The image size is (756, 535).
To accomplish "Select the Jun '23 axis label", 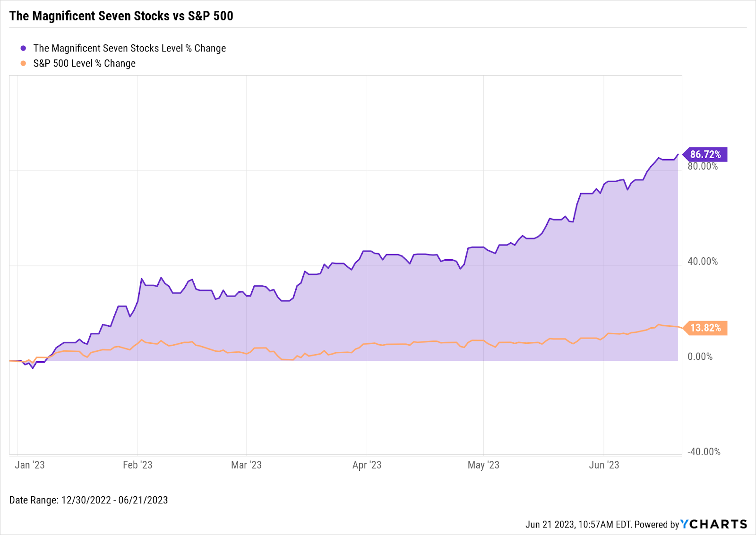I will pyautogui.click(x=604, y=465).
